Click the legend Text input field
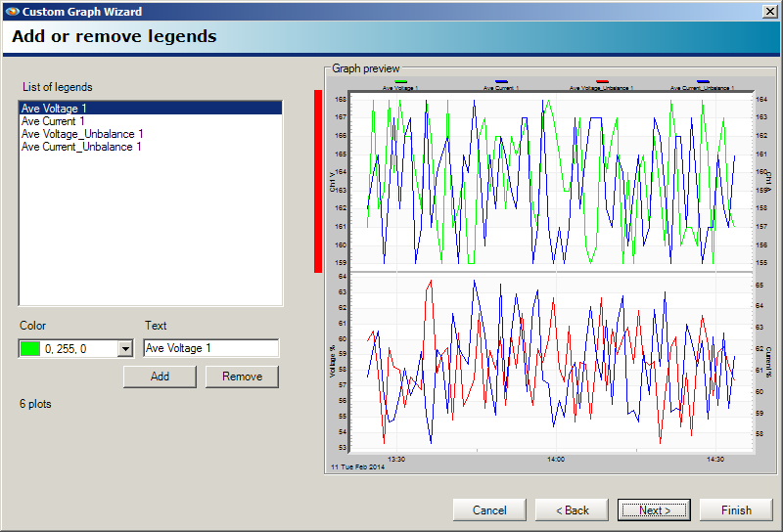Viewport: 783px width, 532px height. (x=210, y=348)
